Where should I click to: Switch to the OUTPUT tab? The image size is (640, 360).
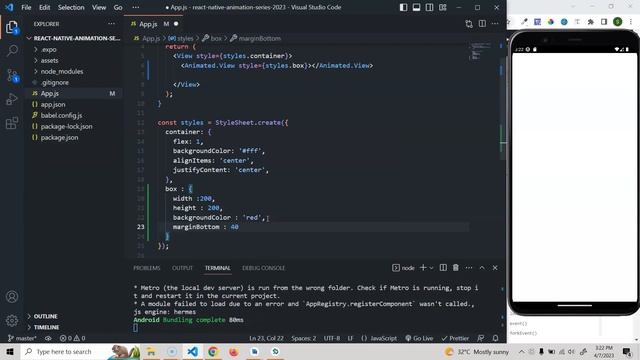tap(182, 268)
